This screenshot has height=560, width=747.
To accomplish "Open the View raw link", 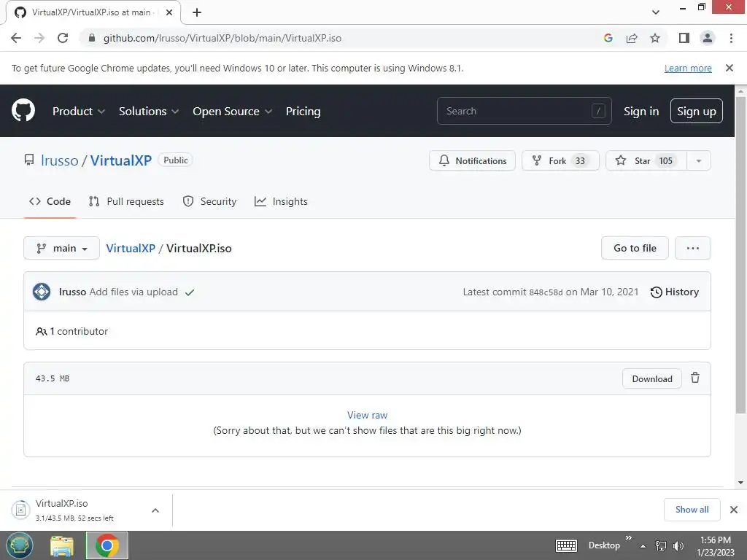I will (x=368, y=415).
